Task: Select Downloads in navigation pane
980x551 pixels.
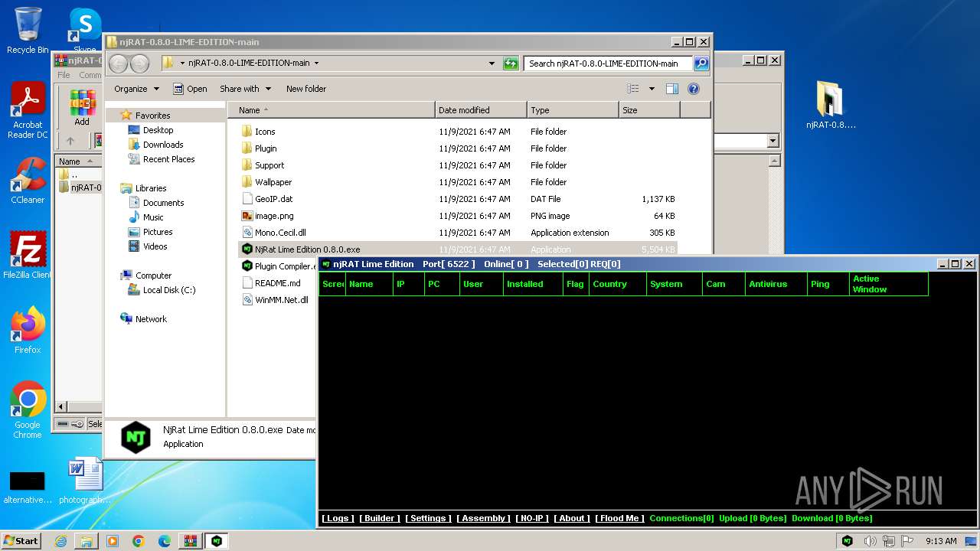Action: click(x=162, y=145)
